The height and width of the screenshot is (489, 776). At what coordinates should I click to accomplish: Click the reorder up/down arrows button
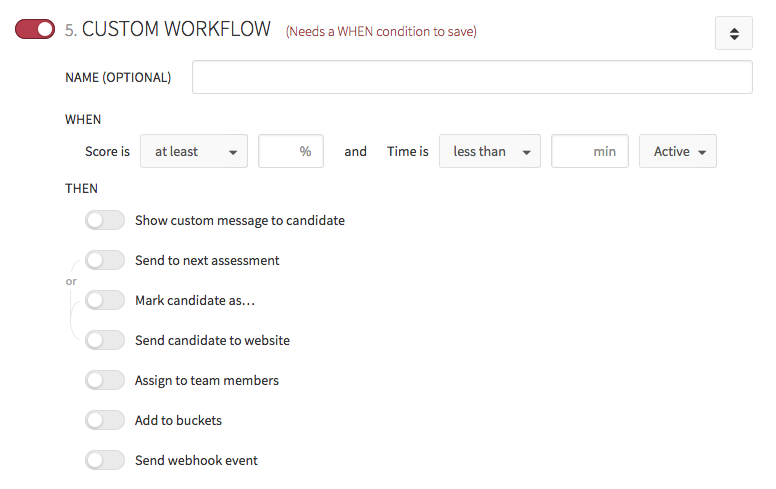tap(734, 33)
